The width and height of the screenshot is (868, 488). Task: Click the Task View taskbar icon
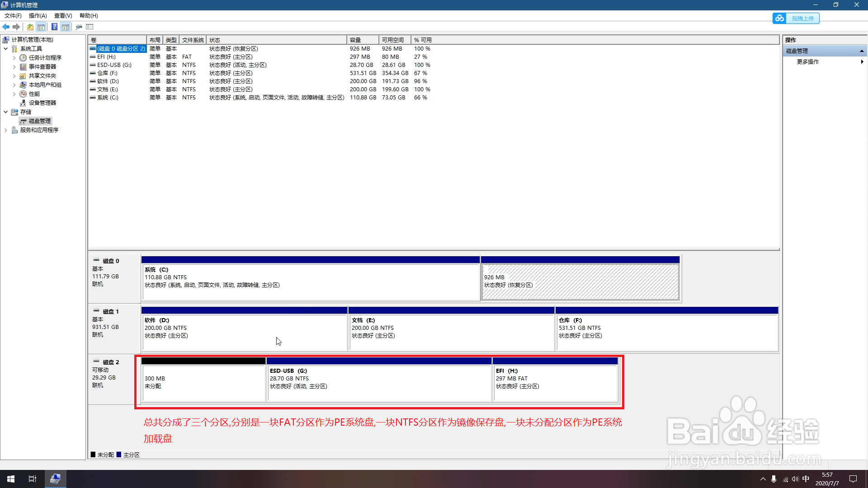pos(33,479)
